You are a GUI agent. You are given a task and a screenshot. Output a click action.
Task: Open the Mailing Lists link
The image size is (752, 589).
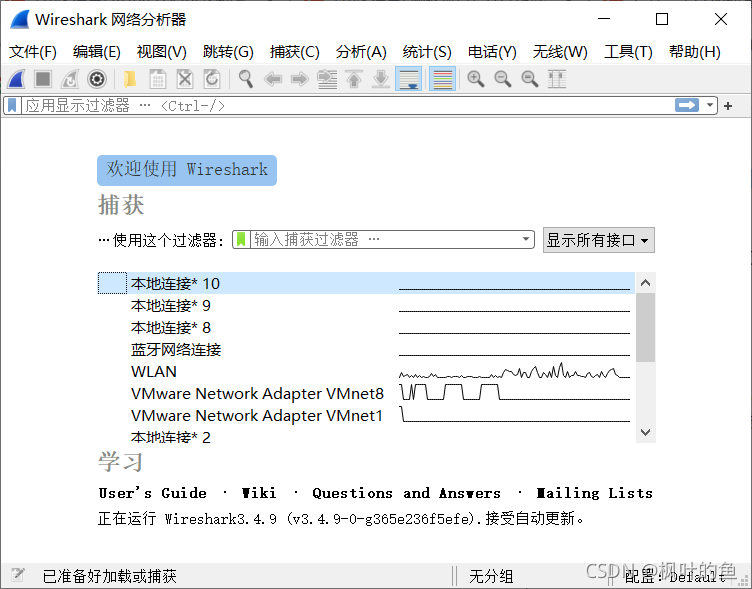(594, 493)
